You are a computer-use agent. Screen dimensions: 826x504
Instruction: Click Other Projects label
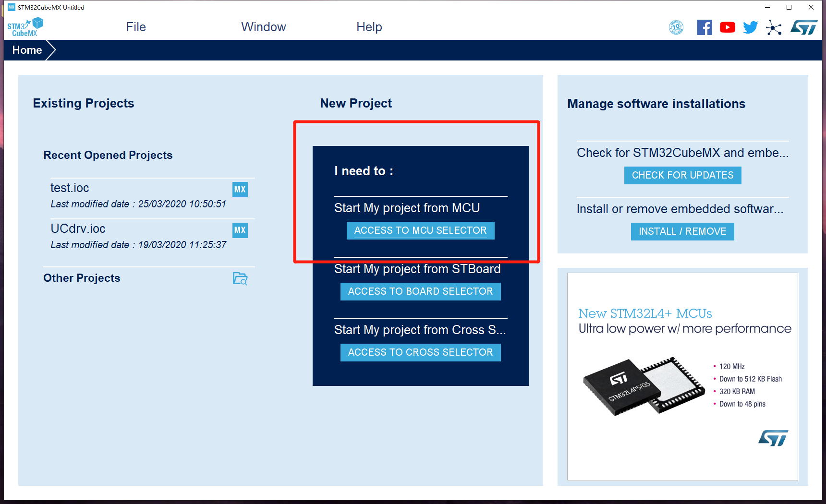[82, 278]
